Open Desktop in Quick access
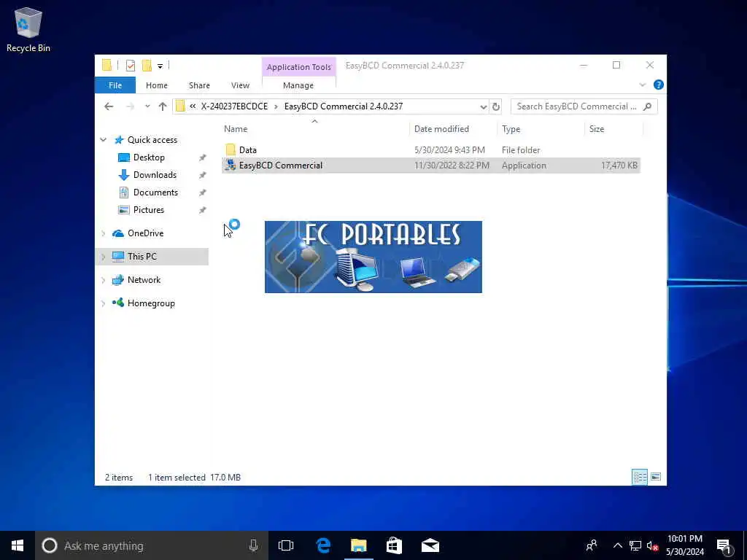The width and height of the screenshot is (747, 560). 149,157
